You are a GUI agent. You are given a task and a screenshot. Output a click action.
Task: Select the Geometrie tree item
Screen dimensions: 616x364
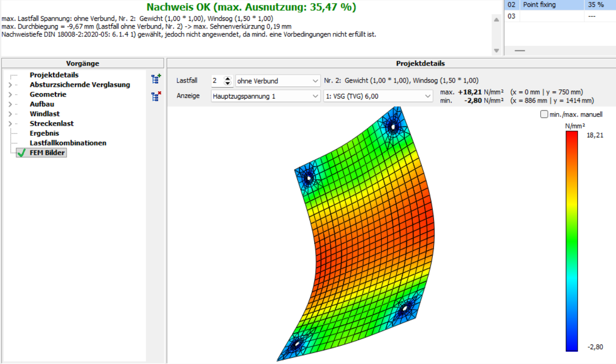[x=48, y=95]
